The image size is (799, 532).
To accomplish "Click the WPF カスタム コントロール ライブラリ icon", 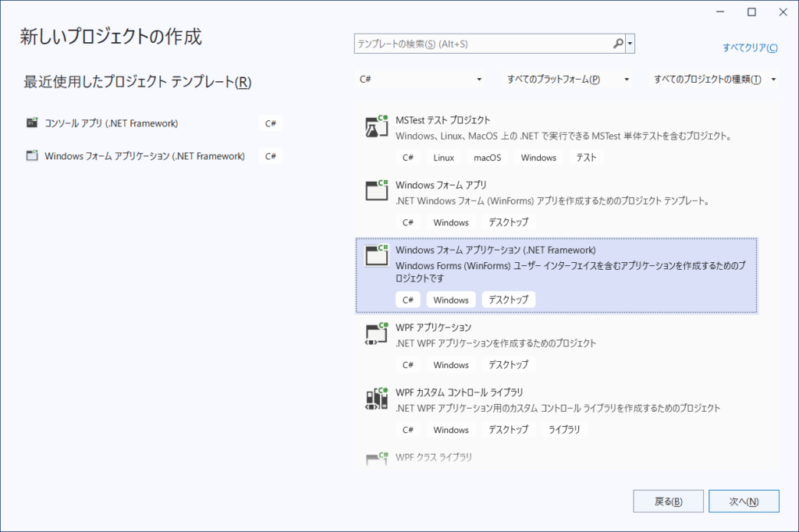I will 377,399.
